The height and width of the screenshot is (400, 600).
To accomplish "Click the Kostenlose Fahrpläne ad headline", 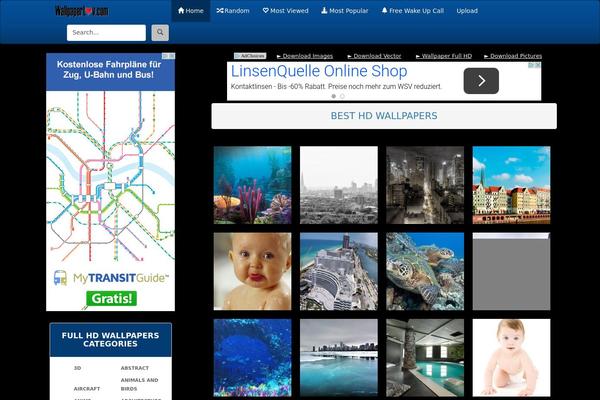I will tap(109, 70).
